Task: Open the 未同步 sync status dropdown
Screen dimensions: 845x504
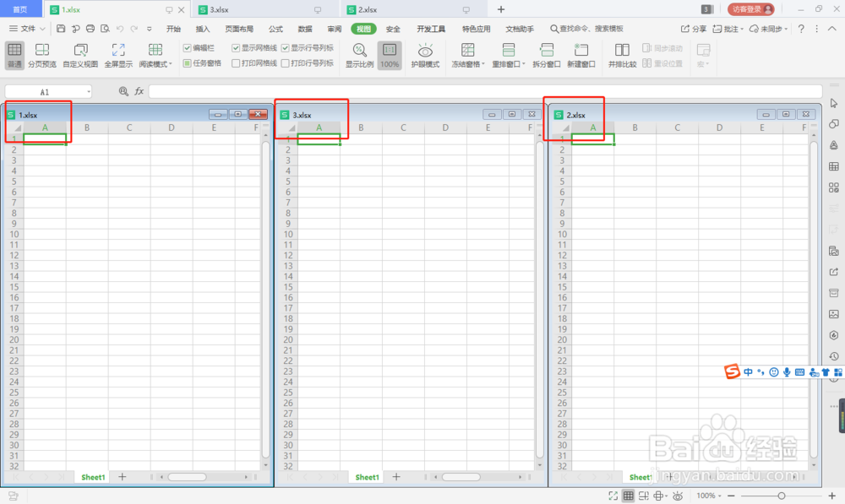Action: coord(768,29)
